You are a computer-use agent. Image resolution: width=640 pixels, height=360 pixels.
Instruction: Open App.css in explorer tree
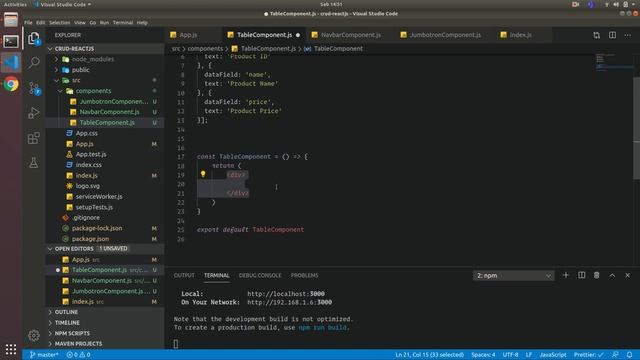pyautogui.click(x=87, y=133)
